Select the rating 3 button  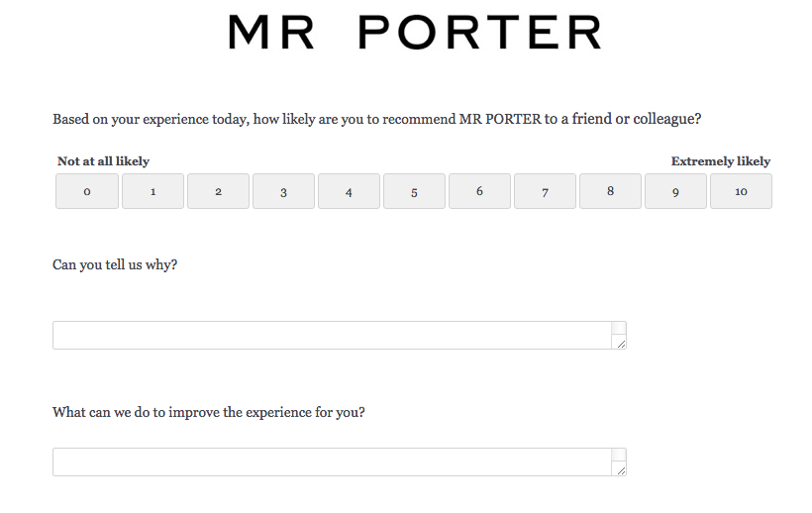tap(283, 191)
